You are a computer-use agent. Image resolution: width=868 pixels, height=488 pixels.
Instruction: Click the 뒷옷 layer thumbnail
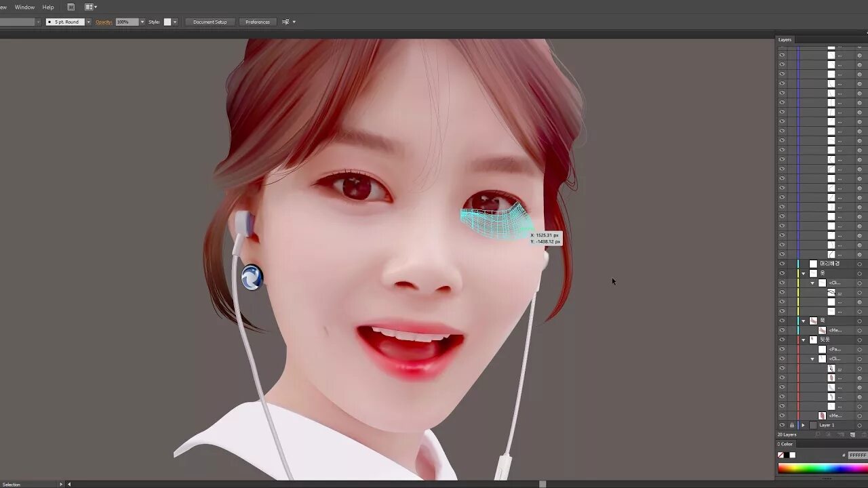click(x=813, y=340)
